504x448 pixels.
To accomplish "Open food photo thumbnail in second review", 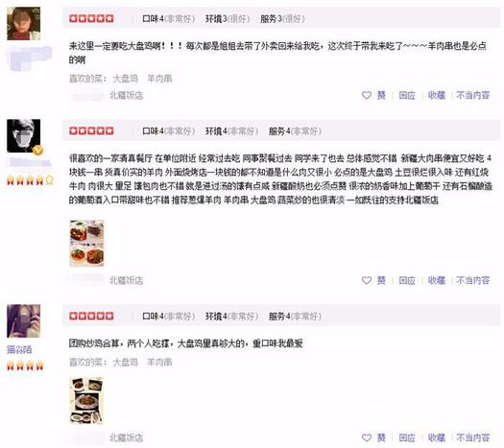I will [86, 243].
